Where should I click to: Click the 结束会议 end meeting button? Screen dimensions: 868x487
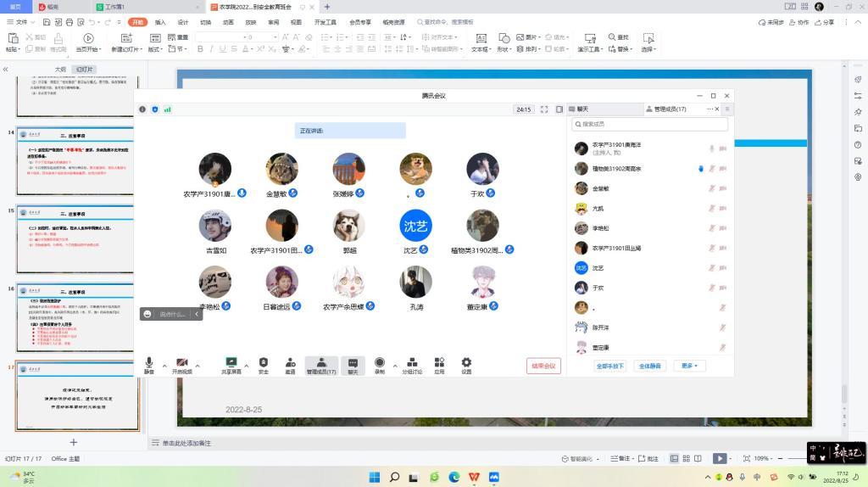[x=543, y=366]
